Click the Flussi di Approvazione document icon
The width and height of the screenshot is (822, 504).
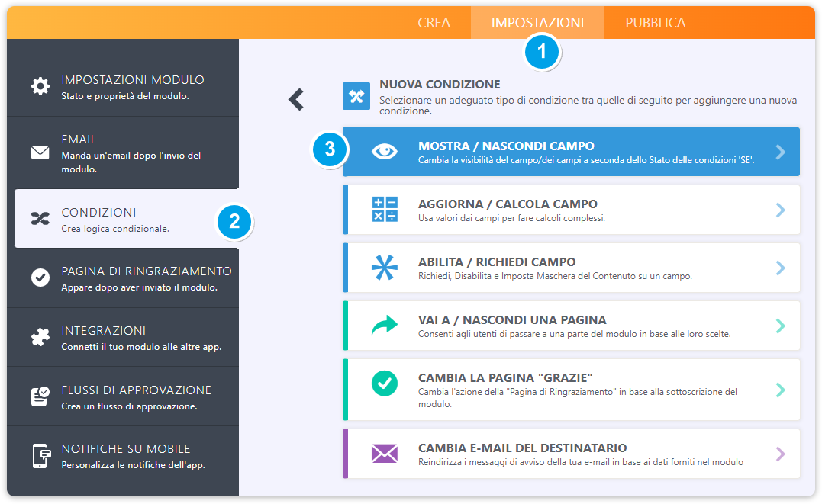(40, 396)
